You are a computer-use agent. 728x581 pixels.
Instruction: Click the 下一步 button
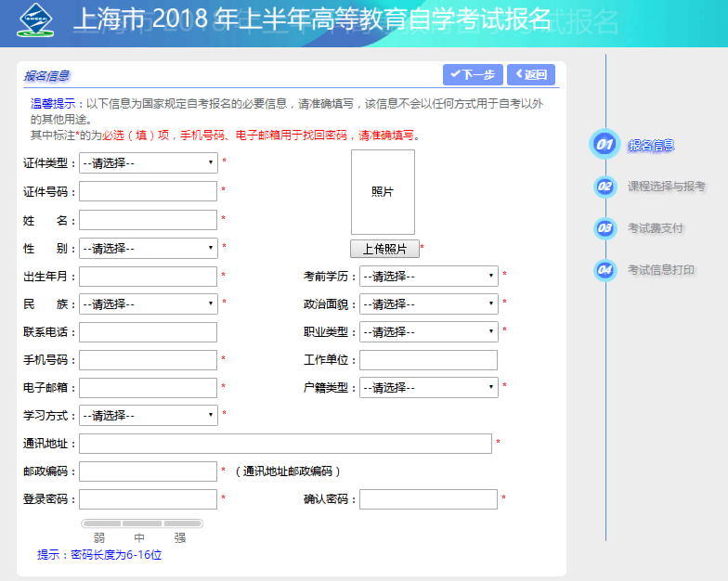tap(473, 75)
